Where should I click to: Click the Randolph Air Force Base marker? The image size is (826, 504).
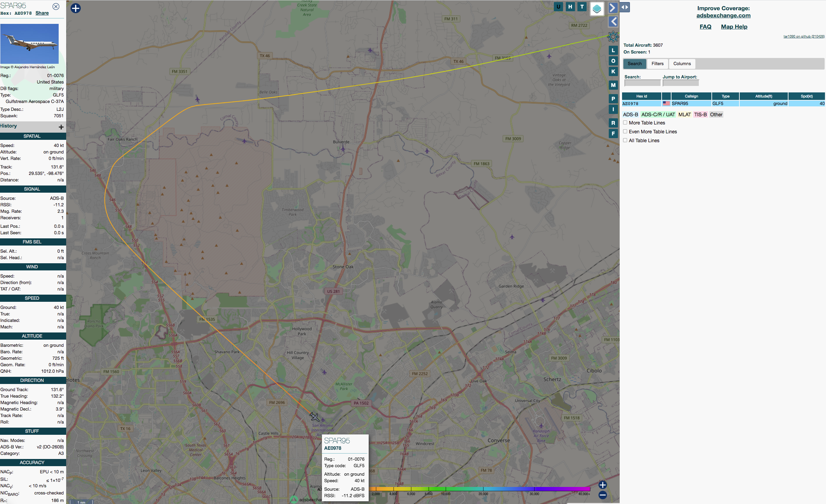(x=541, y=426)
